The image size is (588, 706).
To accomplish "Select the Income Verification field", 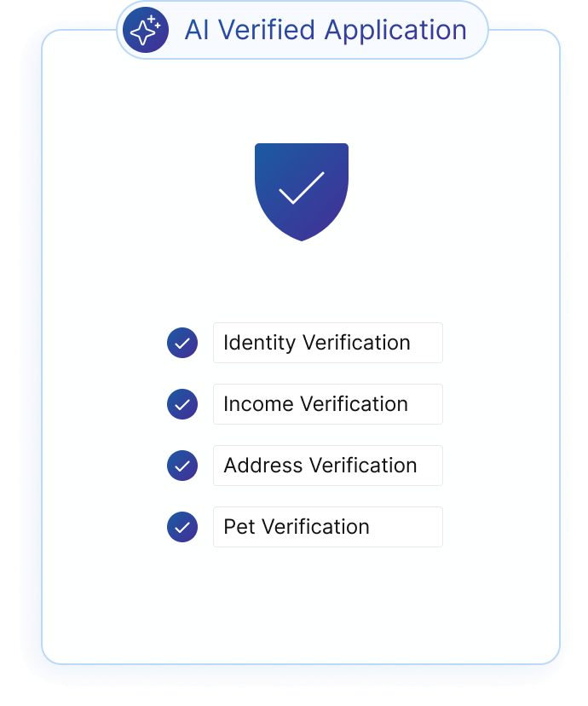I will (327, 404).
